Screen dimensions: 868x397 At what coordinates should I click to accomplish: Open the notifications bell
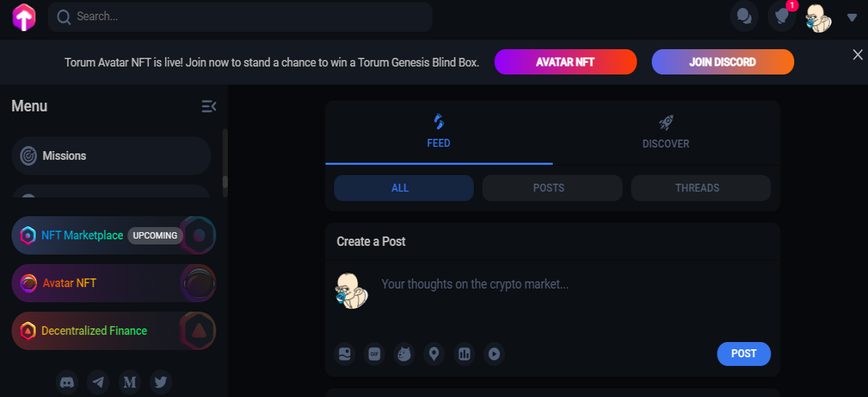(781, 17)
